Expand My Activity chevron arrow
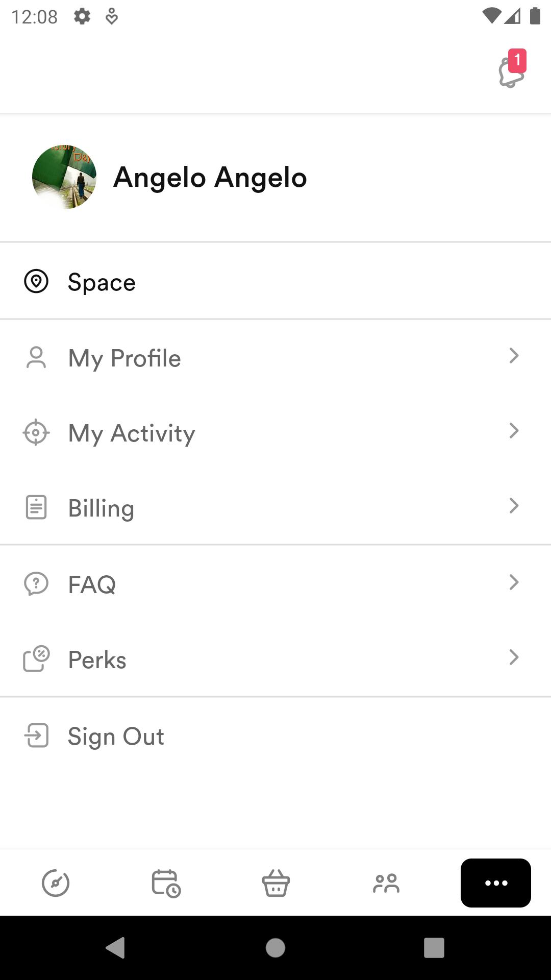This screenshot has width=551, height=980. click(514, 431)
